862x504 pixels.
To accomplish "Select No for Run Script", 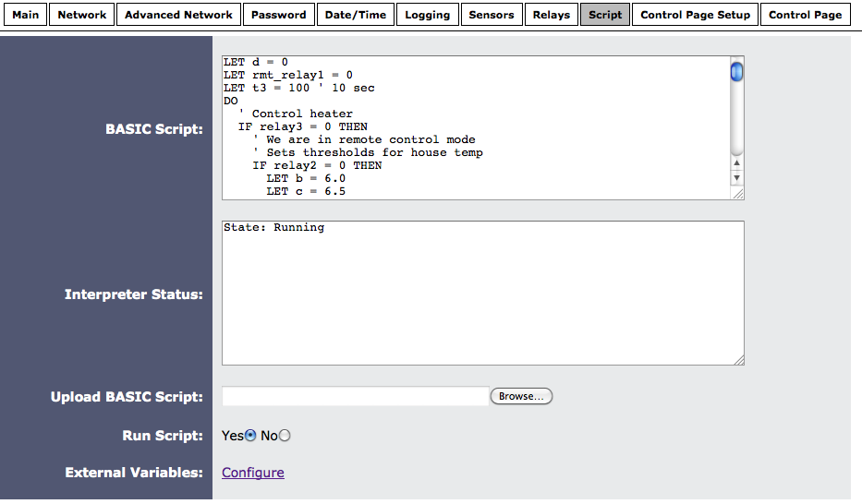I will pos(285,436).
